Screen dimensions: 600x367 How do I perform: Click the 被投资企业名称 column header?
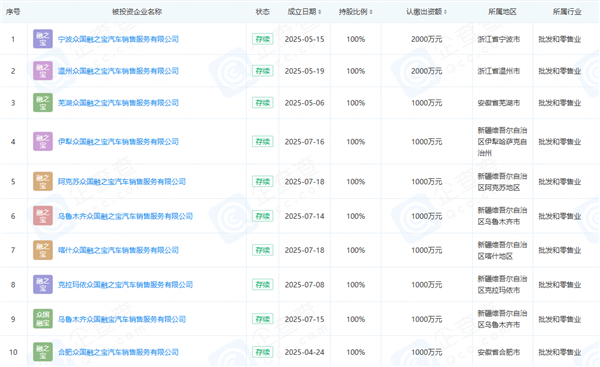coord(137,12)
